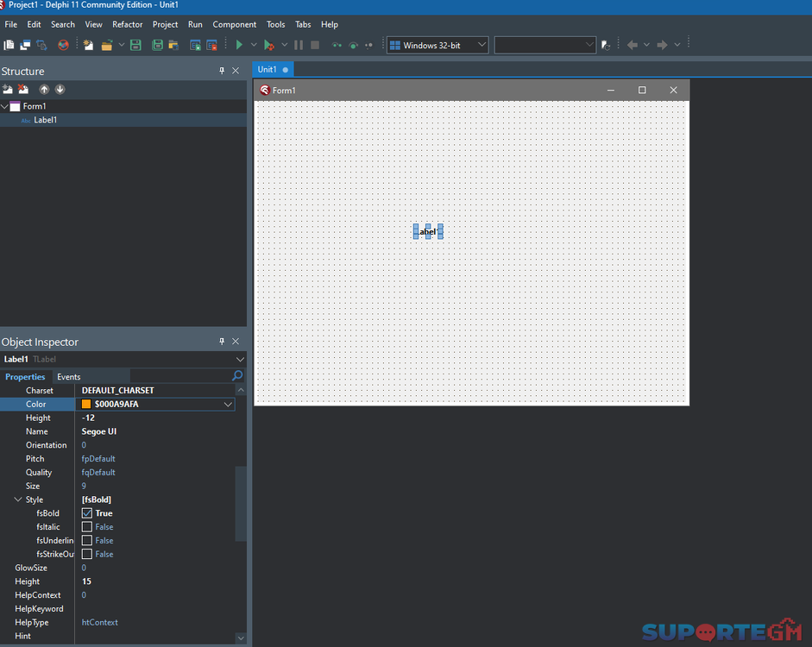
Task: Select Label1 in the Structure tree
Action: click(x=45, y=121)
